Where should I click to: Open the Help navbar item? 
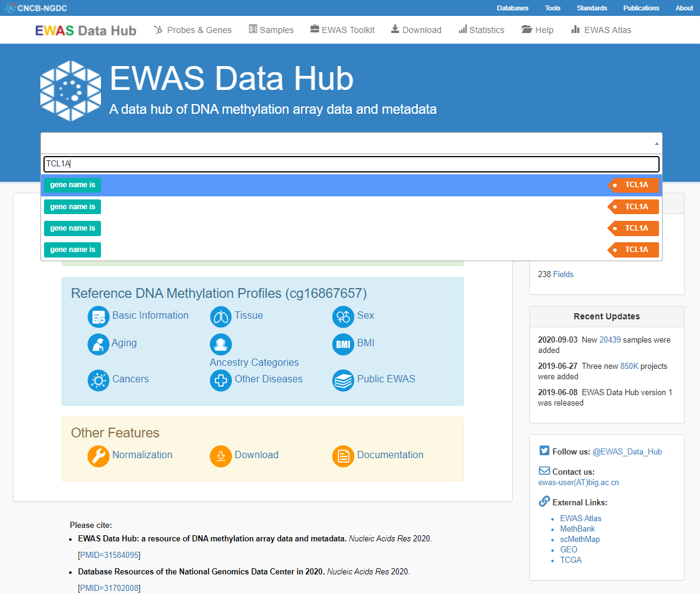pos(537,30)
